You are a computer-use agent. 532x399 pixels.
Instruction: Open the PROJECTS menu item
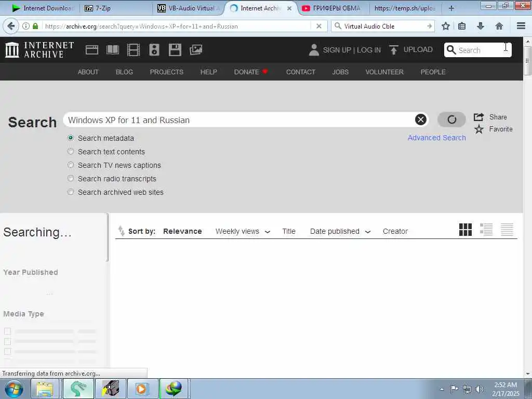click(x=167, y=72)
